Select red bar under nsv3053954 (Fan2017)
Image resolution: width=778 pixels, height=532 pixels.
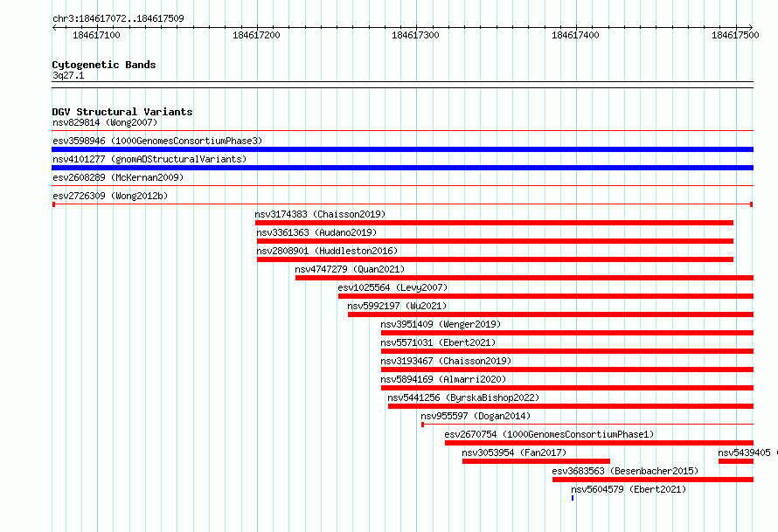(537, 461)
